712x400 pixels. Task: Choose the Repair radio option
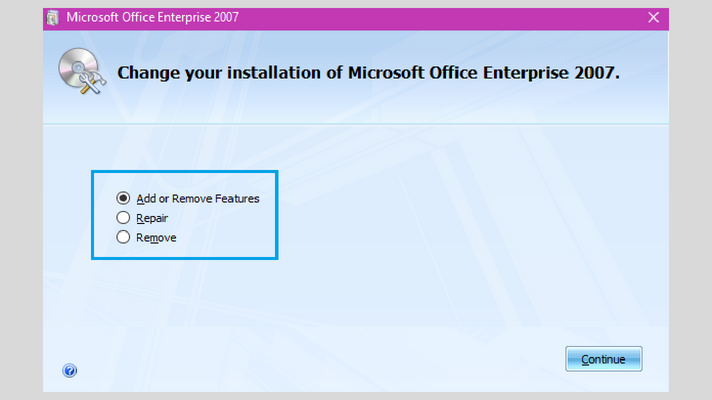tap(123, 218)
